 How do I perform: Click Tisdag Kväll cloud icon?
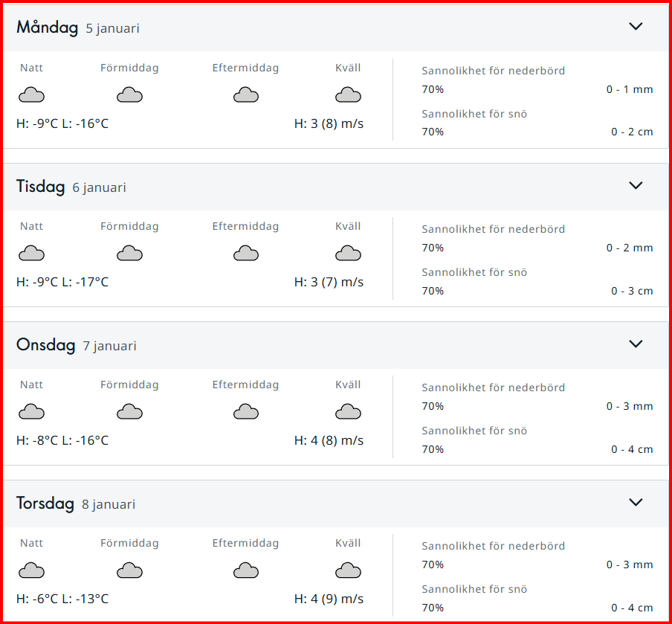(348, 254)
